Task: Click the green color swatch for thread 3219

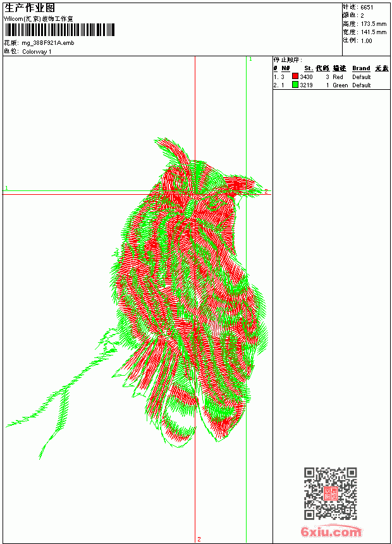Action: pyautogui.click(x=295, y=85)
